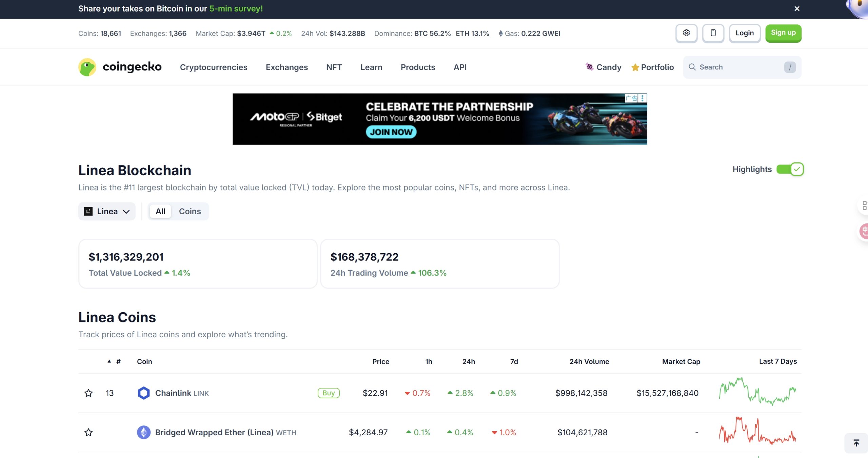Click the Ethereum gas icon
868x458 pixels.
pyautogui.click(x=500, y=34)
